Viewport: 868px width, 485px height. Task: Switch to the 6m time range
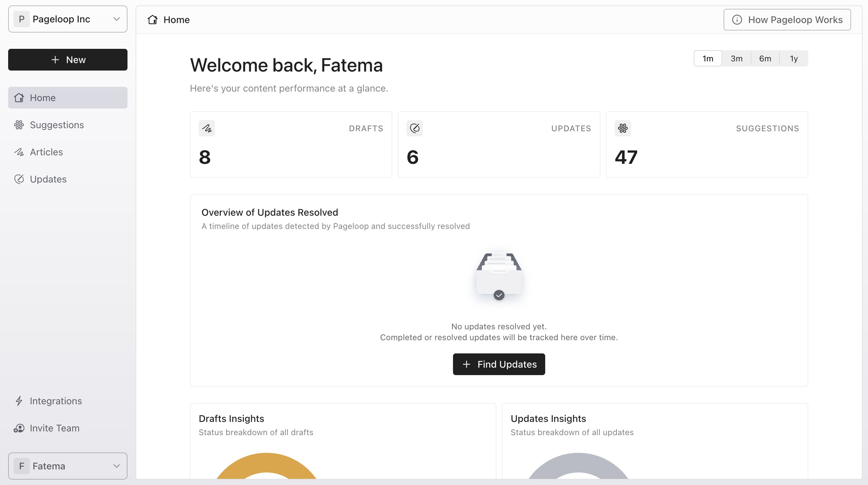(x=765, y=58)
